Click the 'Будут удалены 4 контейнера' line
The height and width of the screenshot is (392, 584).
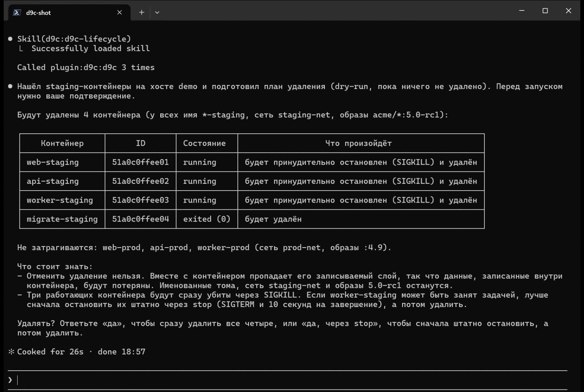[x=232, y=115]
